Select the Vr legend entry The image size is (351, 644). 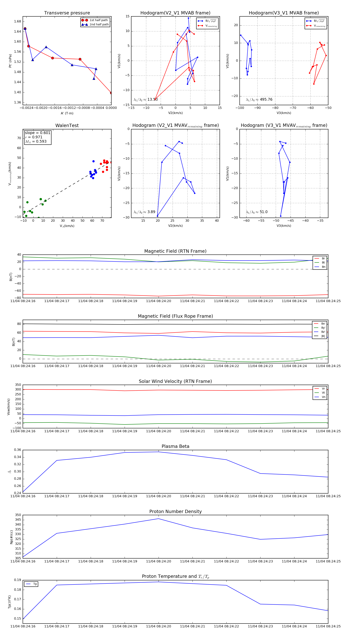click(320, 389)
